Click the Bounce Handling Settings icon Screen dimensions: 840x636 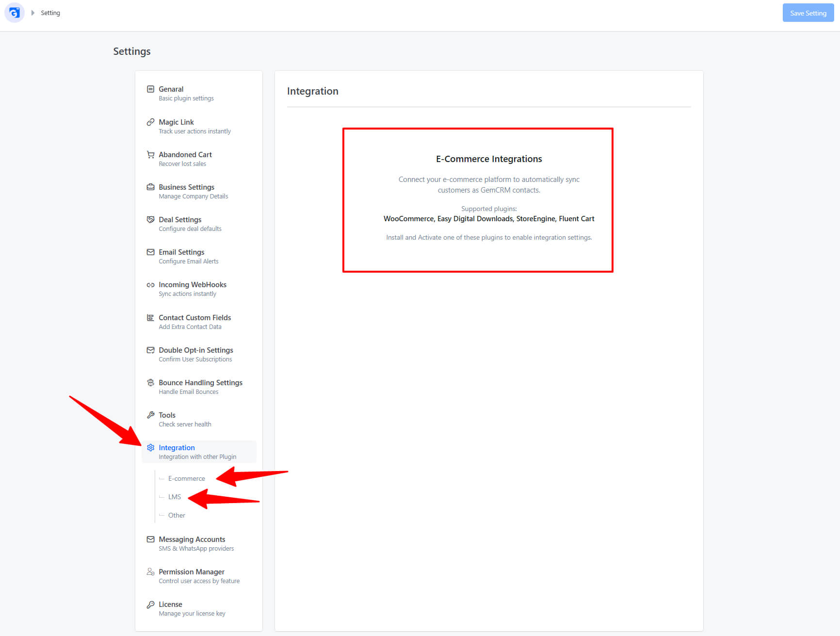click(x=150, y=383)
